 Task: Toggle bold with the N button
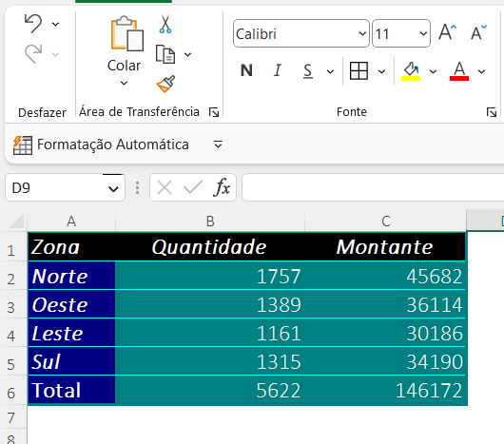pos(246,70)
